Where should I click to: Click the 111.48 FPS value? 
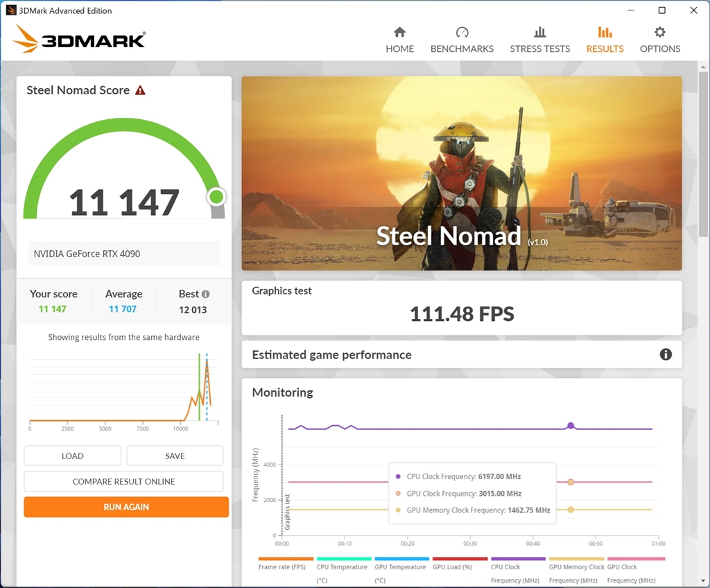(x=462, y=314)
